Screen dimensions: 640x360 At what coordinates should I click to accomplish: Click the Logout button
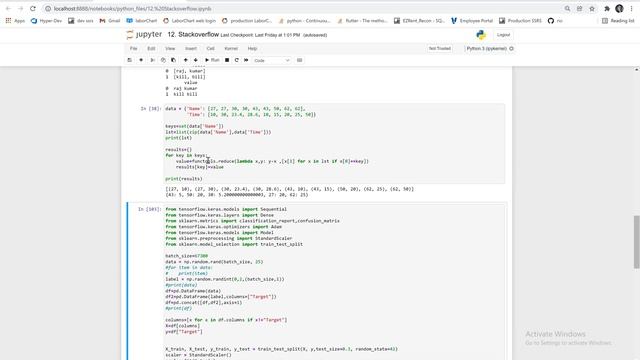coord(503,35)
